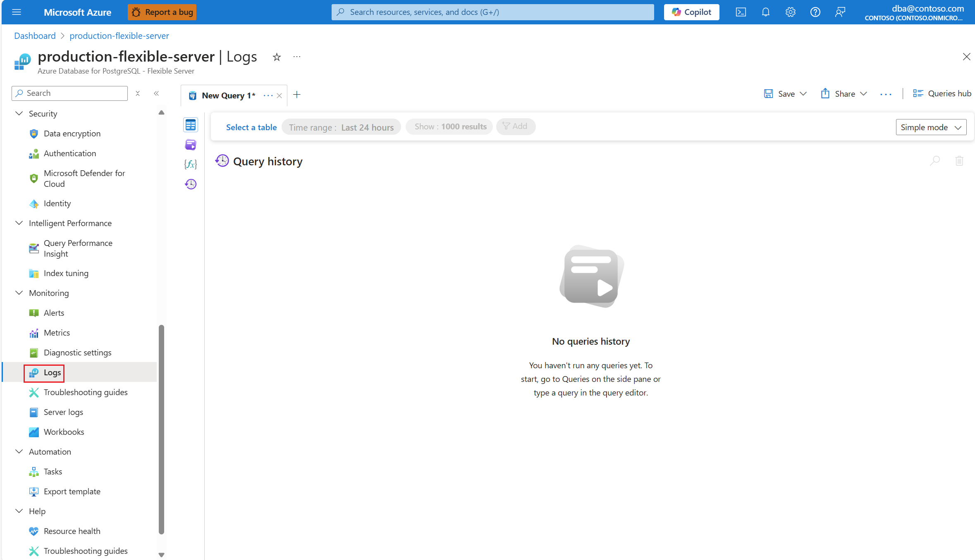
Task: Collapse the Intelligent Performance section
Action: pyautogui.click(x=19, y=223)
